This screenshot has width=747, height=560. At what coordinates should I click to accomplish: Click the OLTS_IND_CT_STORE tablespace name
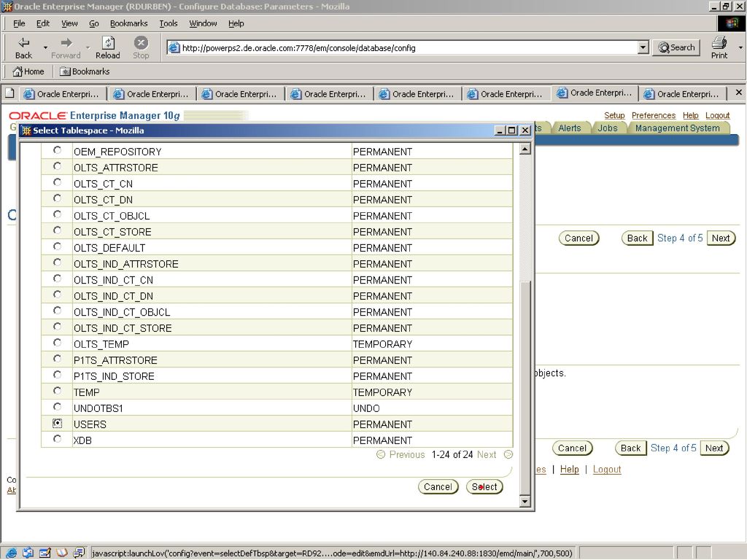(x=123, y=328)
